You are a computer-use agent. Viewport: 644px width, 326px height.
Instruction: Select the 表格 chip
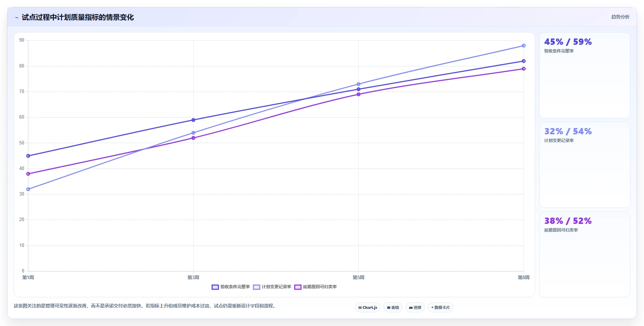click(393, 307)
